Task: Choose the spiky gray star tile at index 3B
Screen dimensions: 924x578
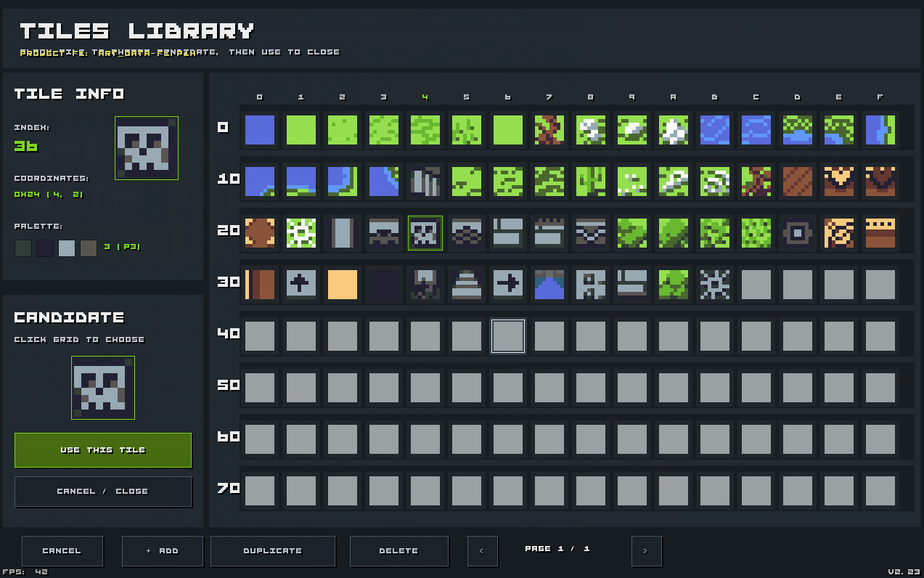Action: coord(715,285)
